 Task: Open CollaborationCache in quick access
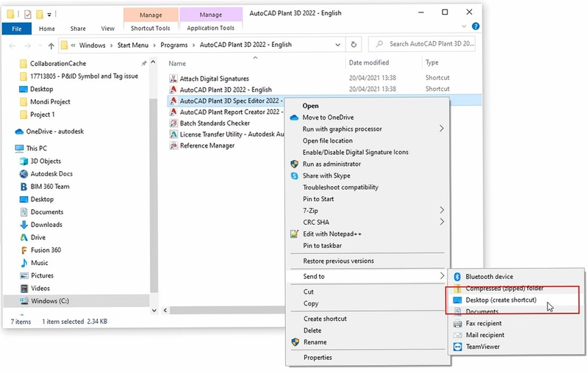(x=58, y=64)
